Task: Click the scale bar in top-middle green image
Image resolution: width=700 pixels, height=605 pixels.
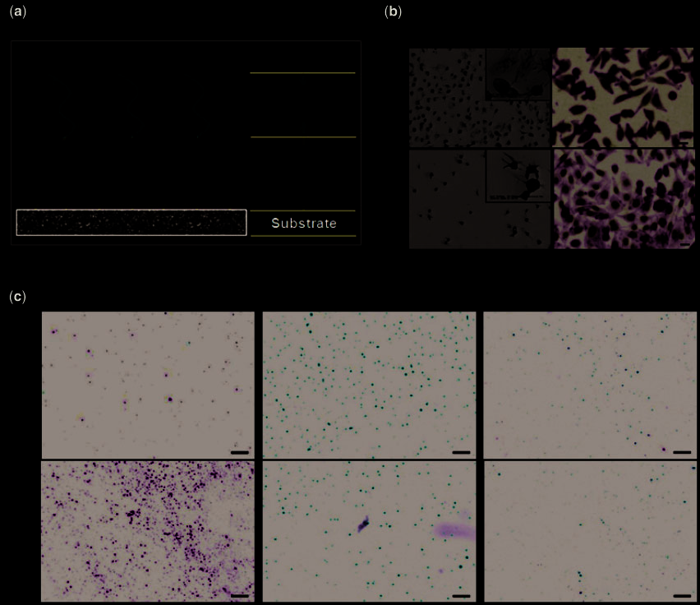Action: coord(461,452)
